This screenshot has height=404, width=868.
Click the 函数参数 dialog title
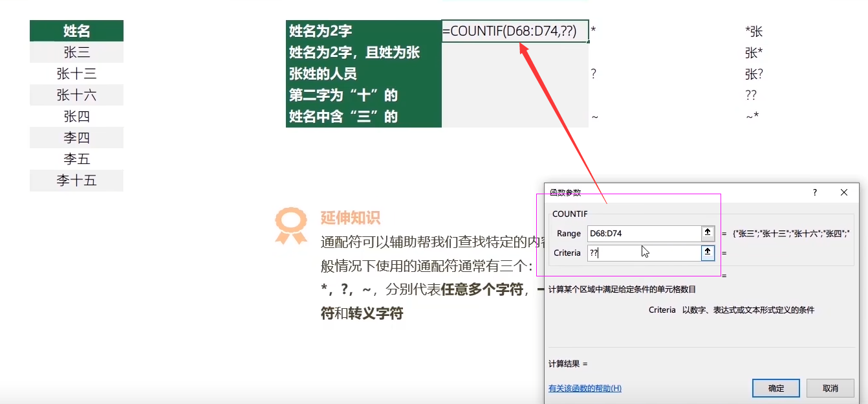[565, 192]
